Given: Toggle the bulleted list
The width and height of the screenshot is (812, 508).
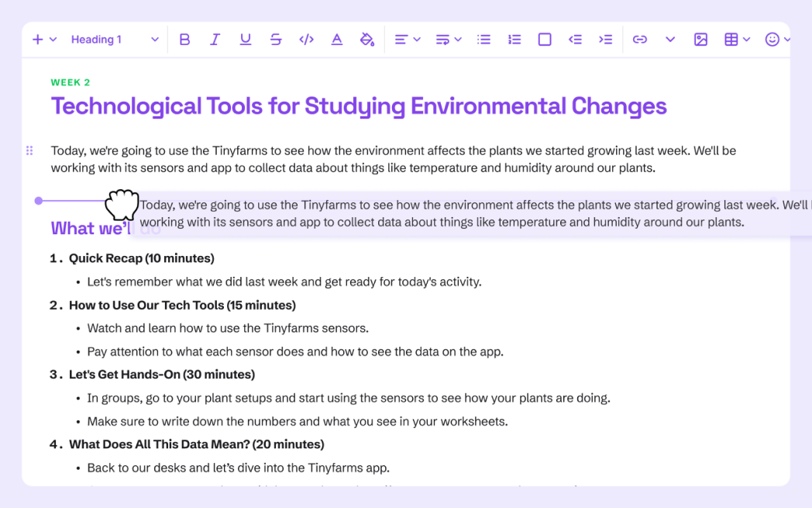Looking at the screenshot, I should 483,39.
